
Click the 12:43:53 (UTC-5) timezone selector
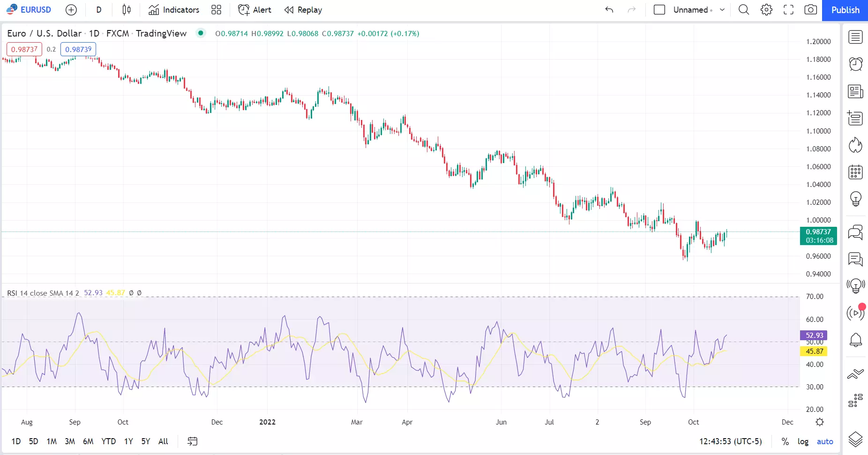pyautogui.click(x=731, y=441)
